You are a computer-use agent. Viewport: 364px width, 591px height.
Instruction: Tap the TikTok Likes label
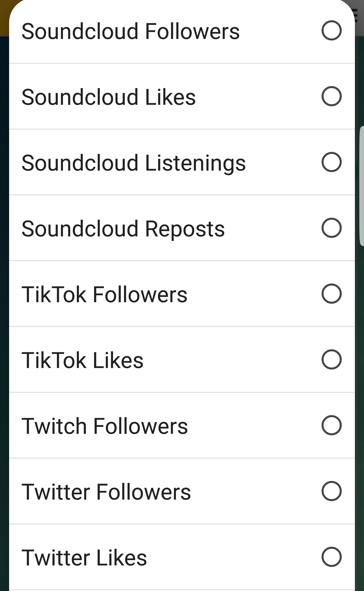coord(82,360)
